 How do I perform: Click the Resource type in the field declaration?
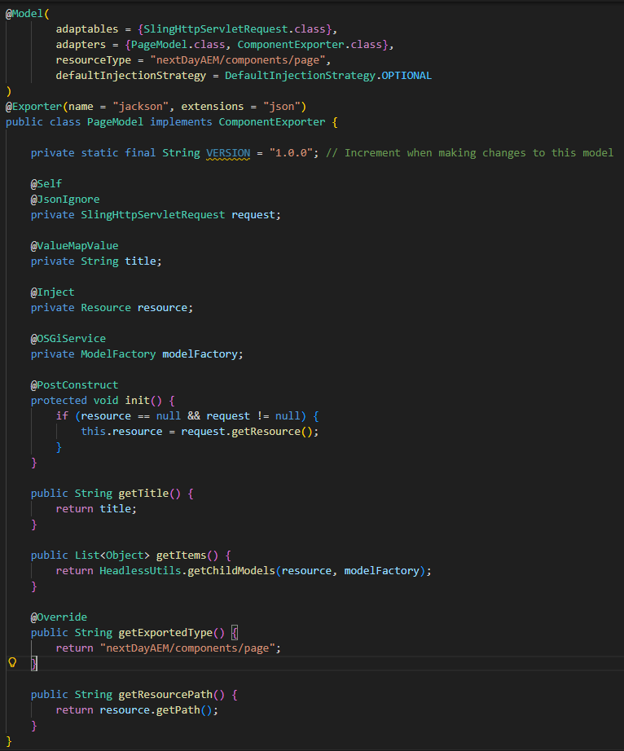[x=105, y=307]
